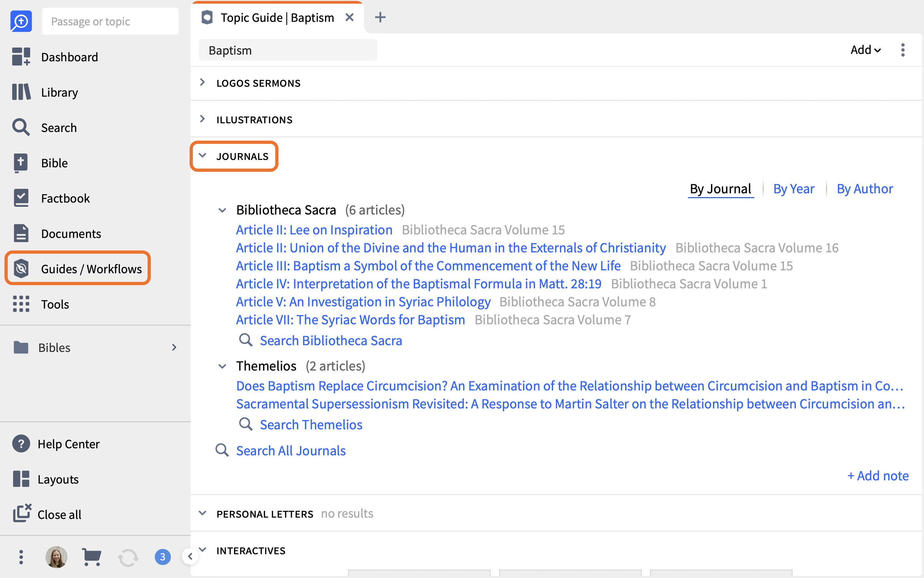This screenshot has height=578, width=924.
Task: Open the notifications badge showing 3
Action: point(163,557)
